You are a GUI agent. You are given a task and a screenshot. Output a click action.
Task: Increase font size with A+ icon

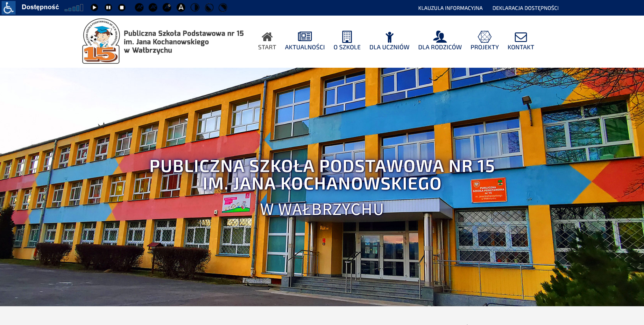139,8
